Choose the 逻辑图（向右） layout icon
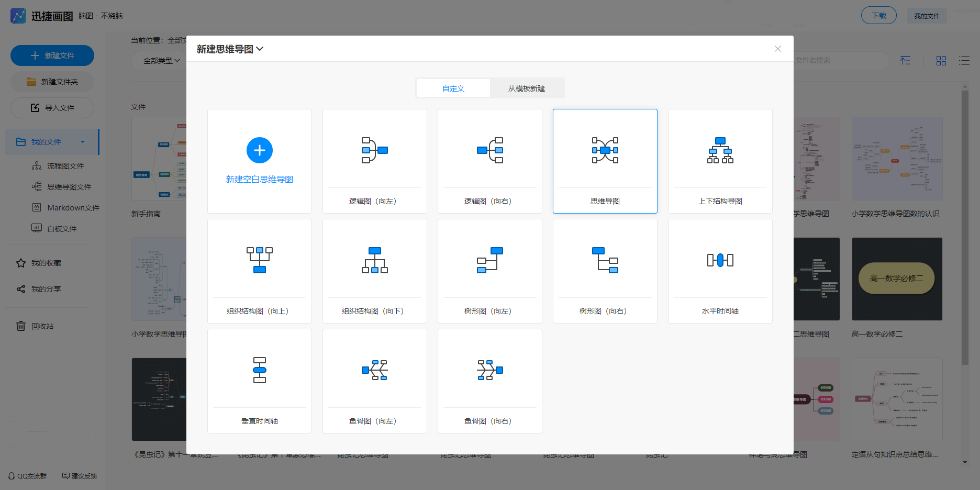980x490 pixels. click(x=489, y=150)
